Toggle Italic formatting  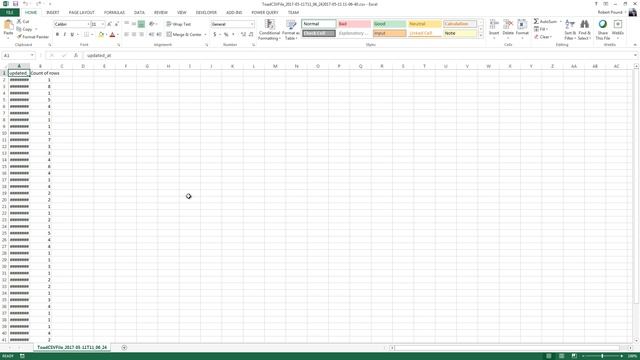click(x=64, y=35)
